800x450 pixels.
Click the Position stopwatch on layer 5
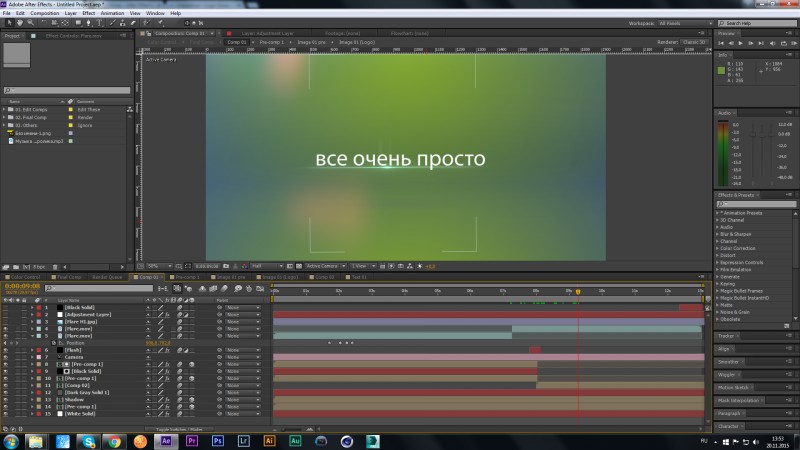tap(54, 343)
